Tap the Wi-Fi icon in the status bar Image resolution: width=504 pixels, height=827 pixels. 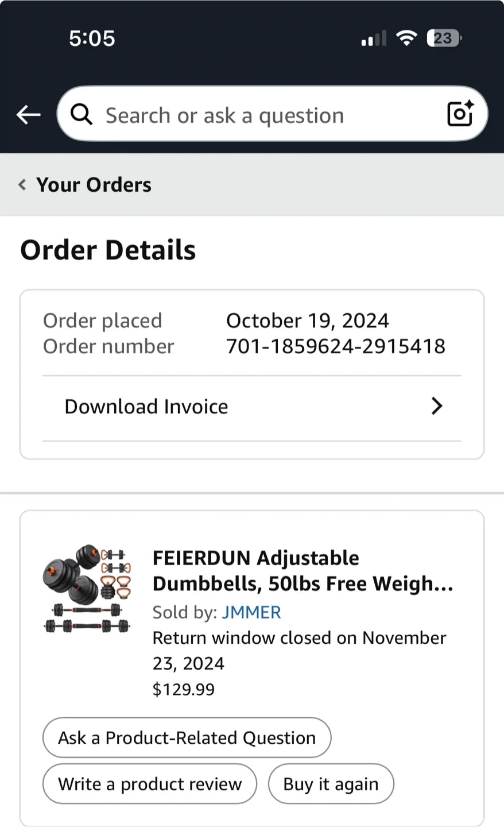click(x=406, y=38)
